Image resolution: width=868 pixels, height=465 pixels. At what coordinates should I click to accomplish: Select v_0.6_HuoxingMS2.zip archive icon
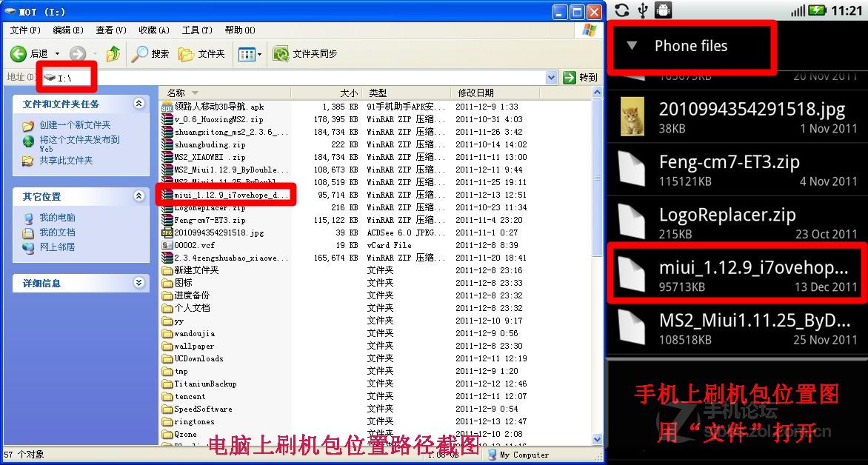click(x=167, y=119)
